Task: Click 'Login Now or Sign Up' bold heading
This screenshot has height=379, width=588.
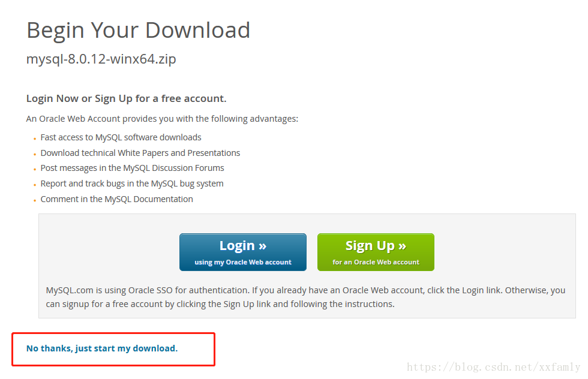Action: [127, 98]
